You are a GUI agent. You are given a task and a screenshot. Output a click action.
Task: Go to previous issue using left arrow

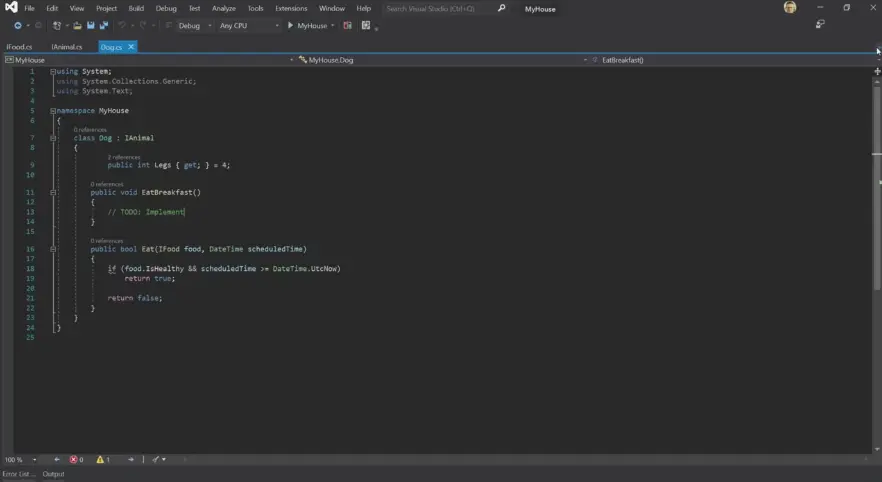[x=57, y=460]
